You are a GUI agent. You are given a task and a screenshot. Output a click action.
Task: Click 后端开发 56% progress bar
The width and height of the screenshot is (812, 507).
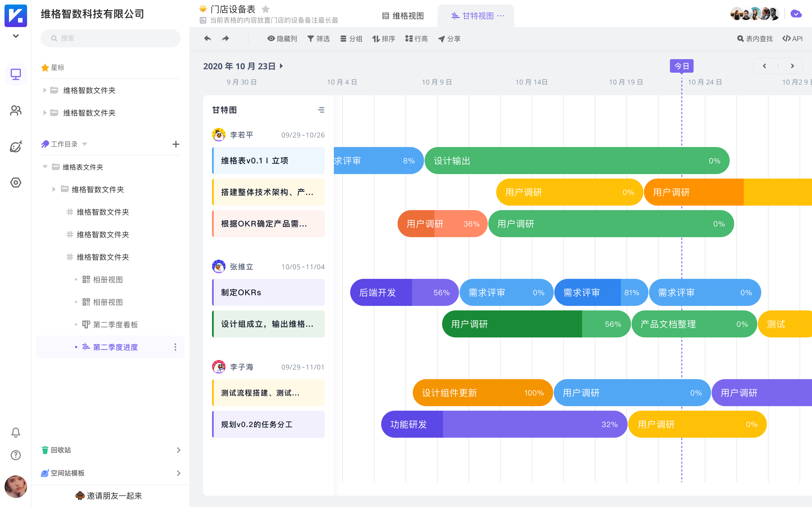[404, 292]
